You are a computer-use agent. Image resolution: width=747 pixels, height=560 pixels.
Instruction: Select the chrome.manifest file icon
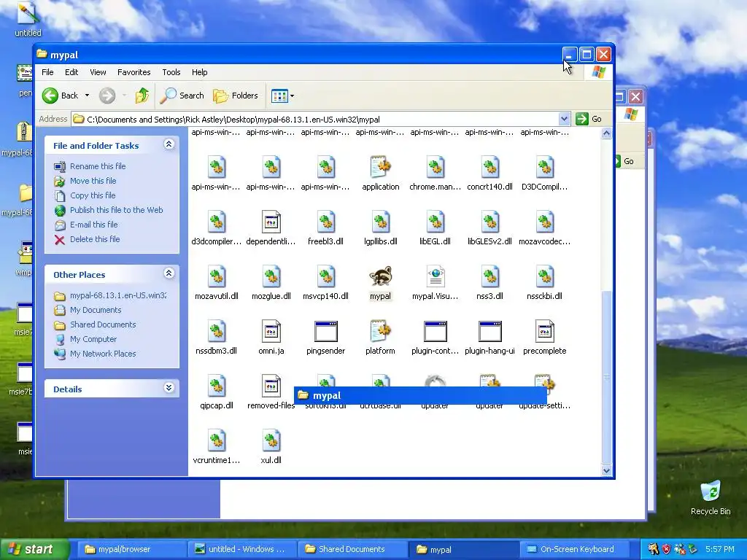(x=435, y=167)
